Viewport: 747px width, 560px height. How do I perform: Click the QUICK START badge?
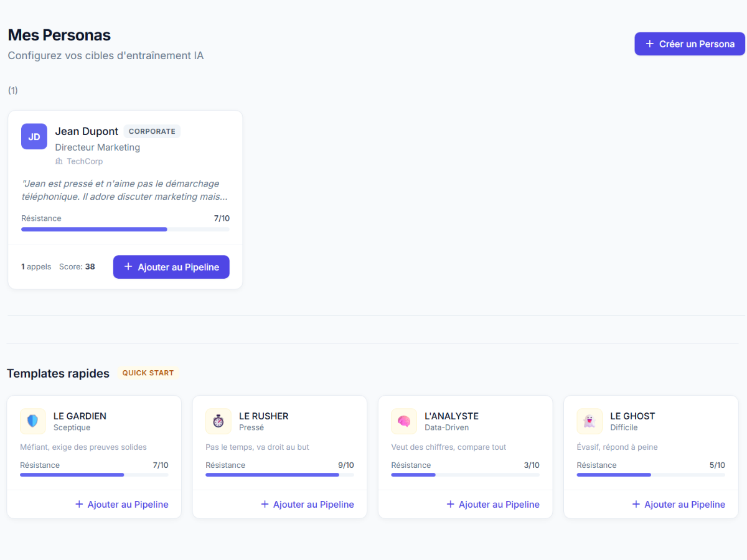[148, 372]
